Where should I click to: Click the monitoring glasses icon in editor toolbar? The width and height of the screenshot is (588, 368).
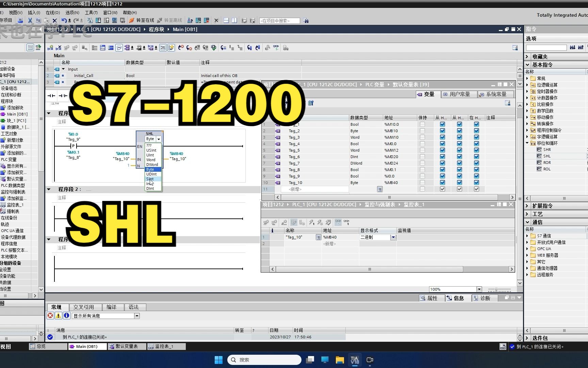point(276,48)
